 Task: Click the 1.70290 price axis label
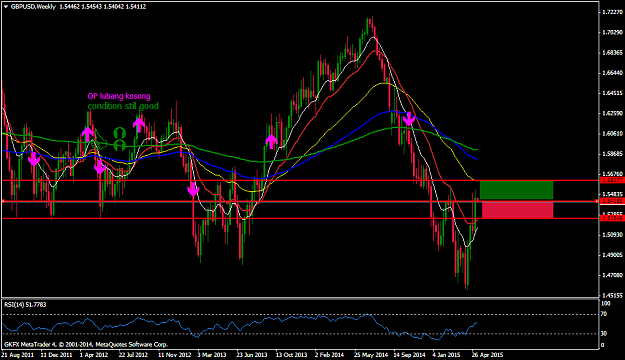pyautogui.click(x=612, y=32)
